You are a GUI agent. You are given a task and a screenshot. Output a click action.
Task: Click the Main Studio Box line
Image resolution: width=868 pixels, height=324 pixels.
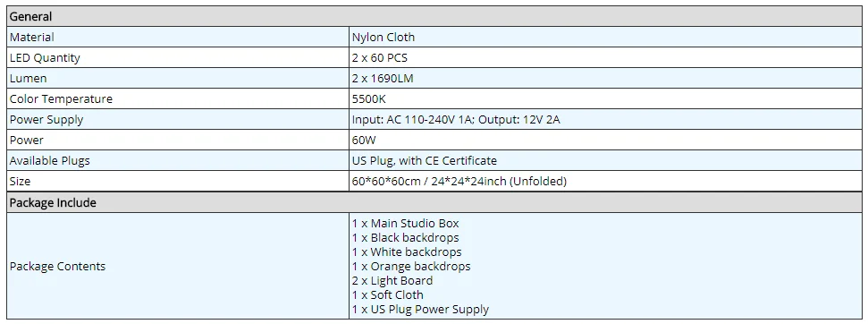(406, 223)
